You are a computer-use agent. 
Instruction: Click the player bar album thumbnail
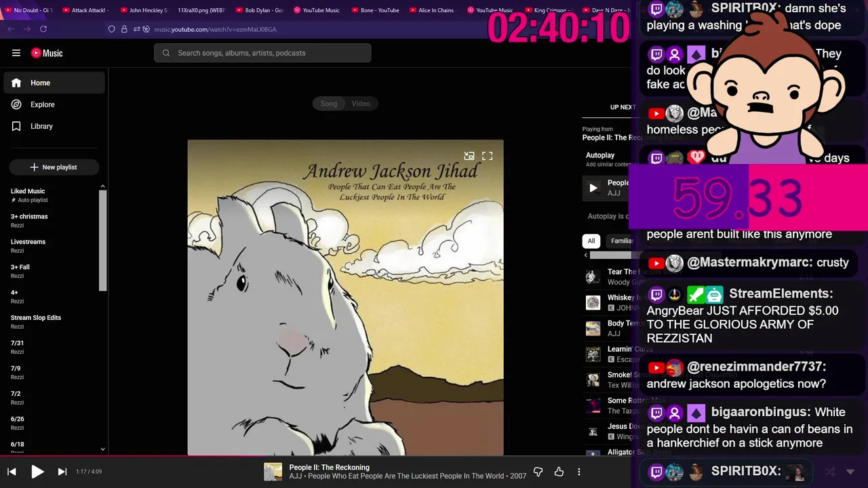(x=273, y=472)
